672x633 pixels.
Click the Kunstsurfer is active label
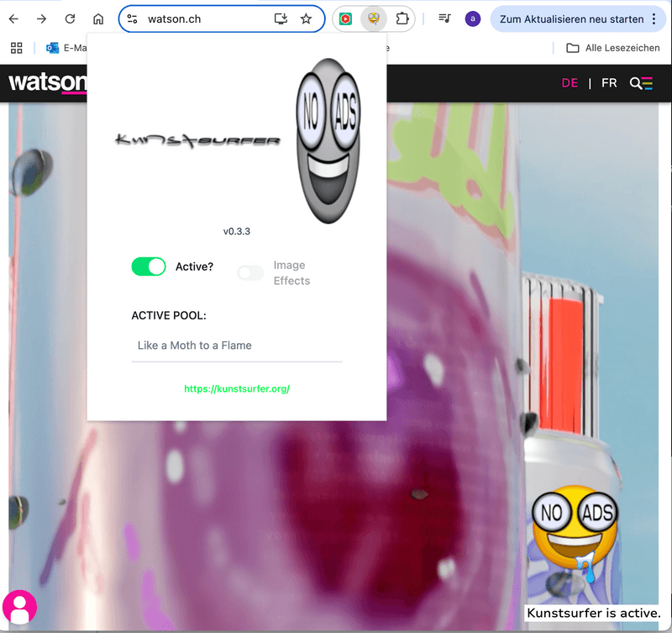point(593,614)
